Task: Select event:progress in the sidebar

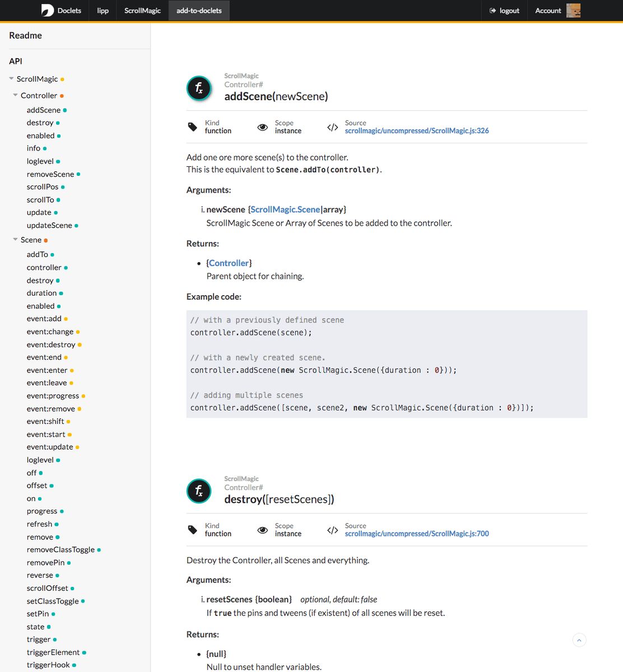Action: (52, 395)
